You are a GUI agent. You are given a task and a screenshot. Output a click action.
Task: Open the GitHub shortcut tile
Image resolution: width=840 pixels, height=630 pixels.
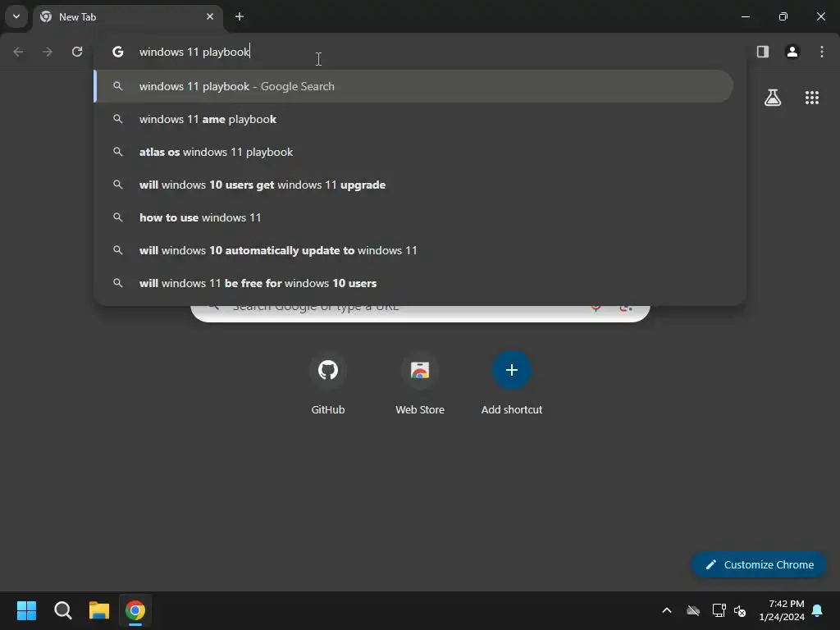click(328, 384)
